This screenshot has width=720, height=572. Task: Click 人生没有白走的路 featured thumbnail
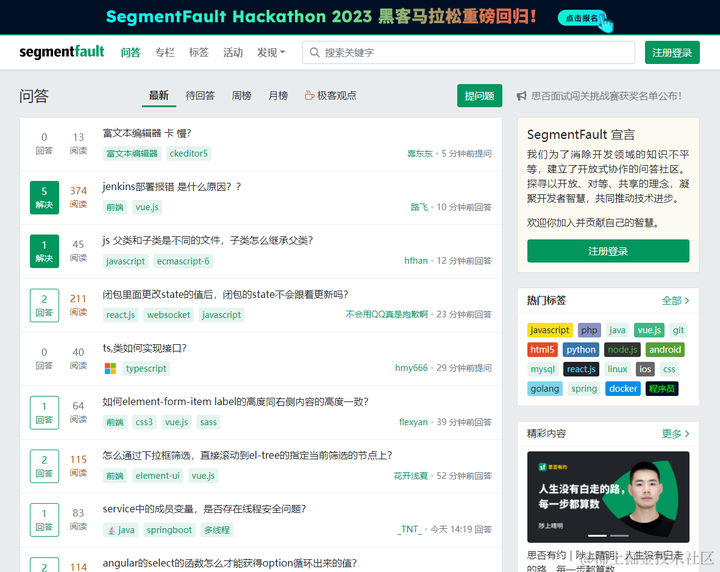(608, 497)
